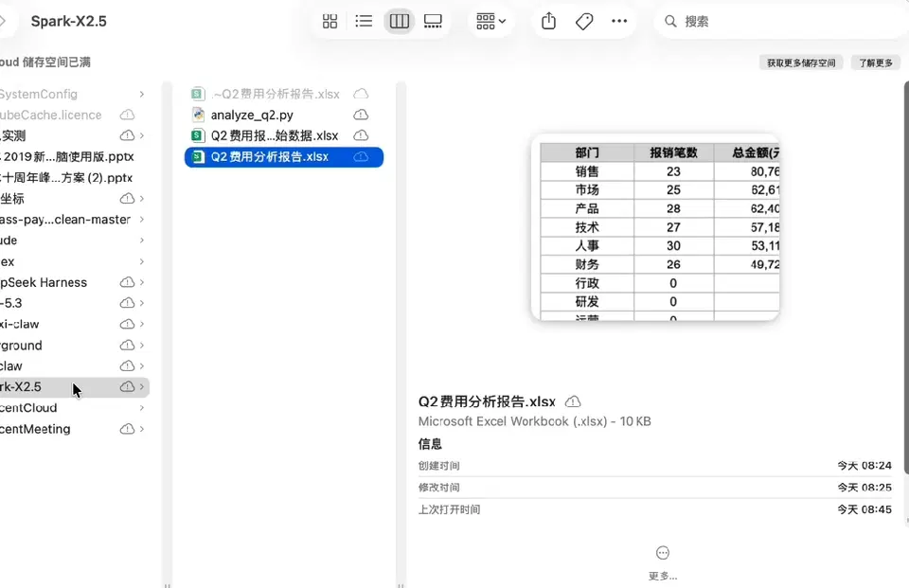The height and width of the screenshot is (588, 909).
Task: Expand the ass-pay...clean-master folder chevron
Action: (x=142, y=219)
